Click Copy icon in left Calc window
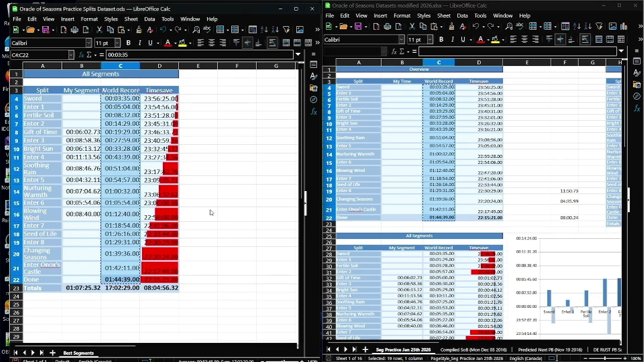 (x=110, y=30)
